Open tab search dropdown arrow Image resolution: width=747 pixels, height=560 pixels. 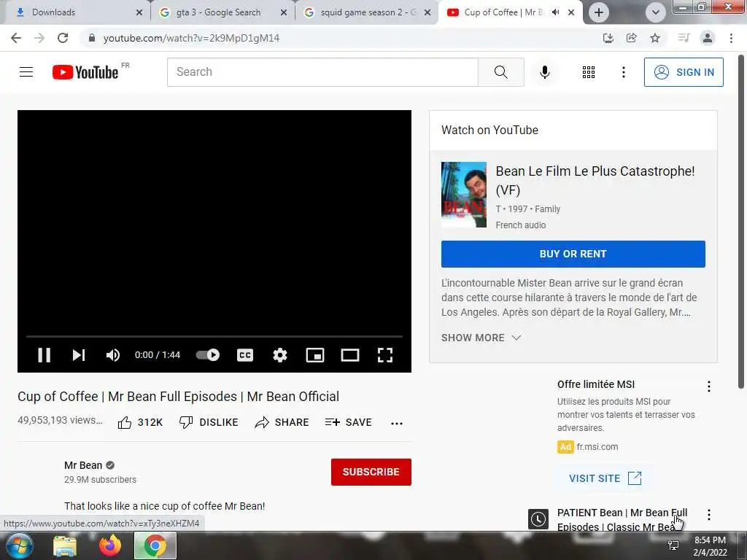click(x=656, y=12)
